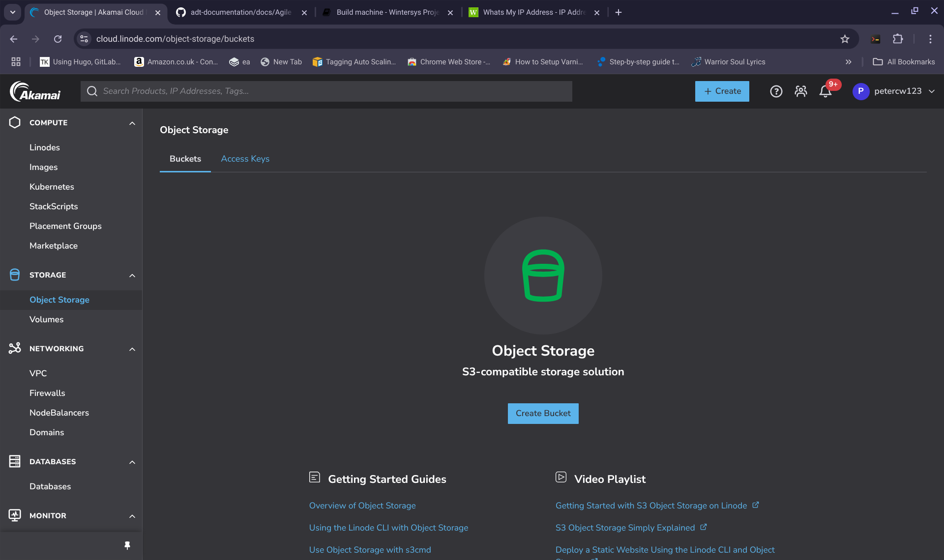This screenshot has height=560, width=944.
Task: Switch to the Access Keys tab
Action: point(245,159)
